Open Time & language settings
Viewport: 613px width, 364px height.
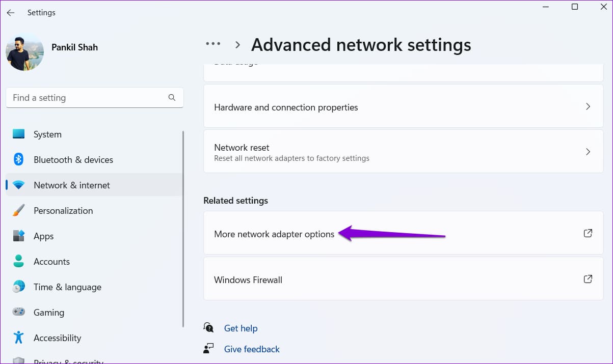67,287
